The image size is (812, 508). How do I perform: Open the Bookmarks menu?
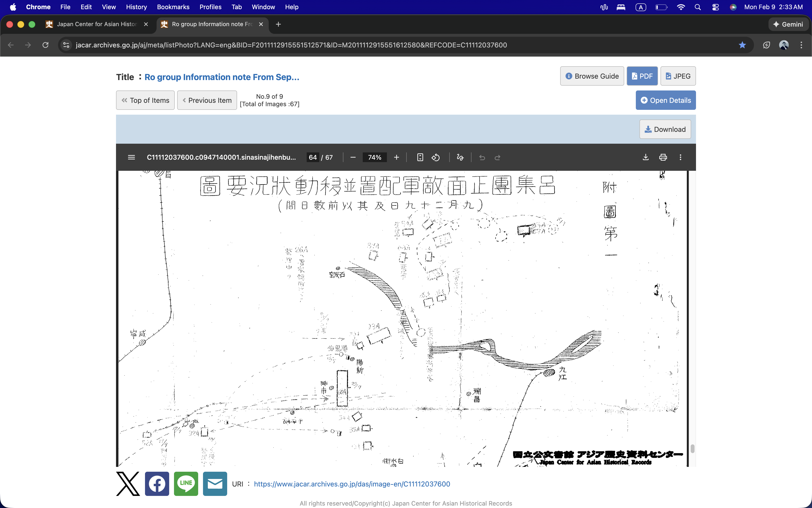[x=173, y=7]
